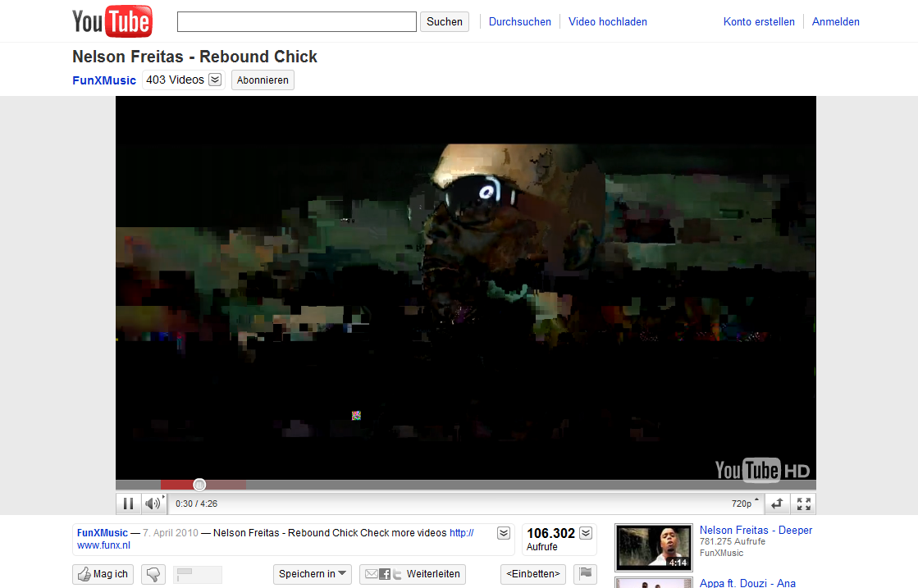Screen dimensions: 918x588
Task: Click the video title Nelson Freitas - Rebound Chick
Action: [195, 57]
